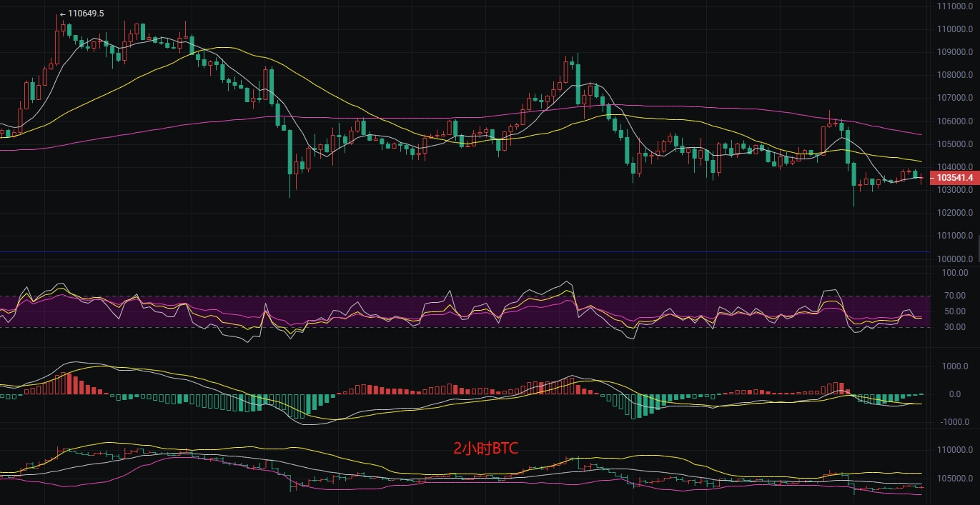This screenshot has width=980, height=505.
Task: Click the MACD zero line label 0.0
Action: (955, 394)
